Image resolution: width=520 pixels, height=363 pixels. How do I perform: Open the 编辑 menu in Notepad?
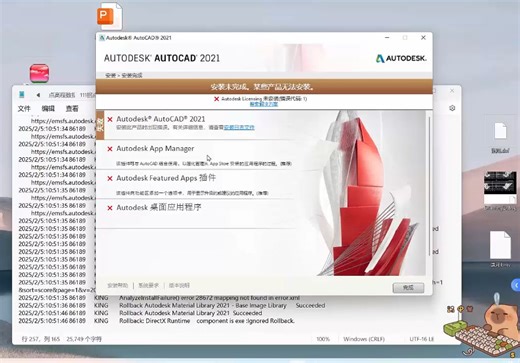pyautogui.click(x=48, y=109)
